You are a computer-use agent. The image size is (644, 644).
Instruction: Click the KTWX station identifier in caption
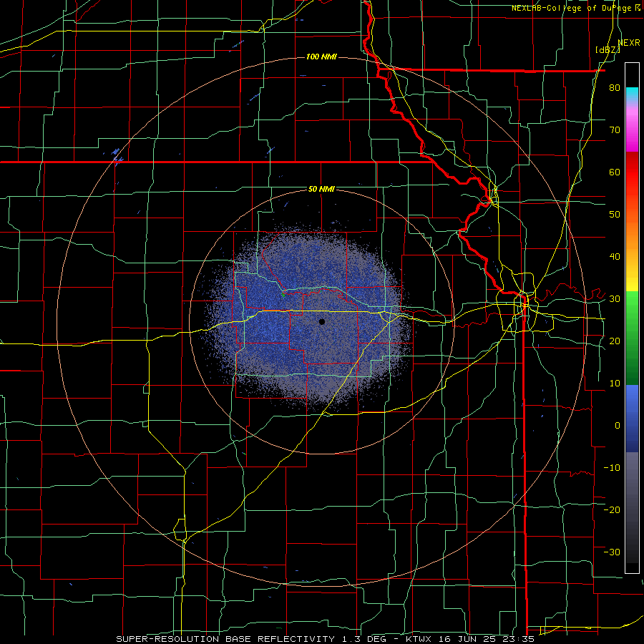tap(419, 639)
